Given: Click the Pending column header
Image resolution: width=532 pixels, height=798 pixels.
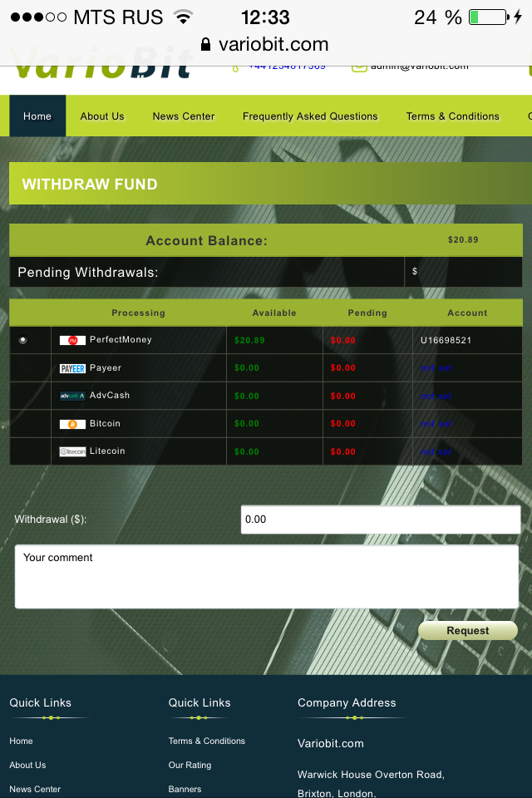Looking at the screenshot, I should [367, 313].
